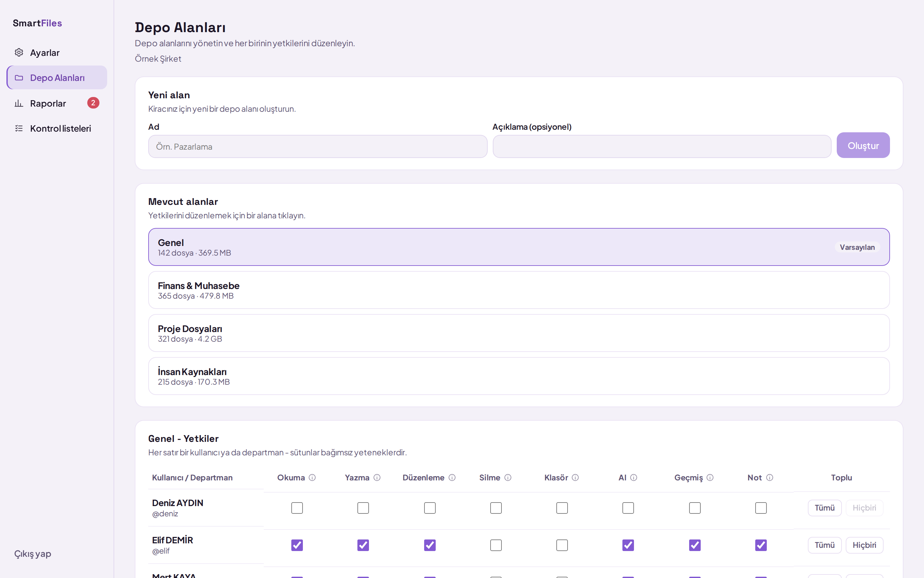Select the Finans & Muhasebe area

(519, 290)
